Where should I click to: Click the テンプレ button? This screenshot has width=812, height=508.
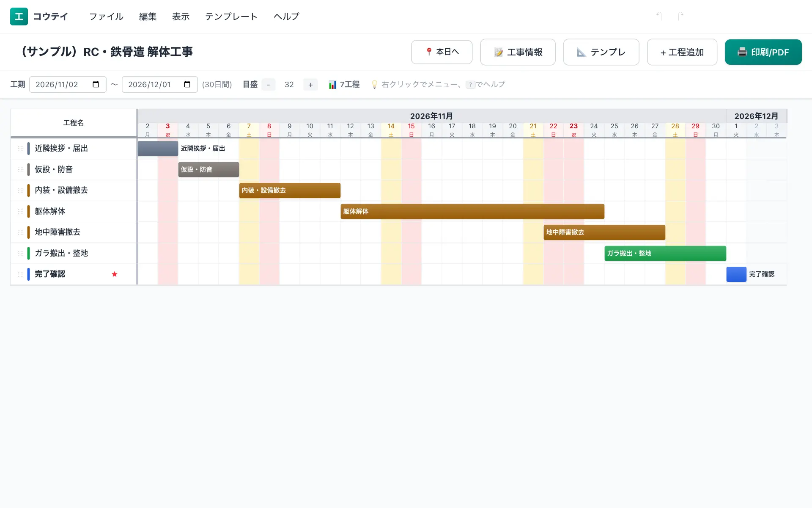(601, 52)
